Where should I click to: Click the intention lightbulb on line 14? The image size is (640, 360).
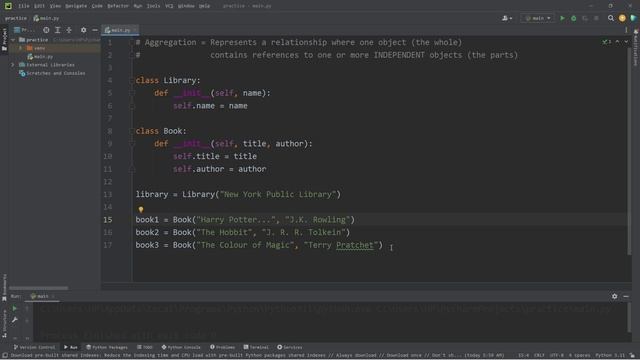point(141,210)
